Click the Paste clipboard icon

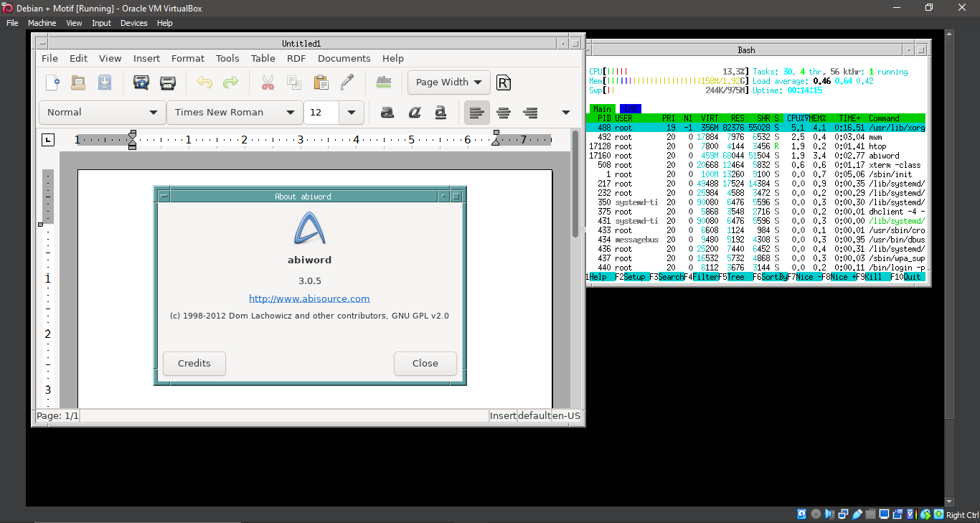tap(320, 83)
